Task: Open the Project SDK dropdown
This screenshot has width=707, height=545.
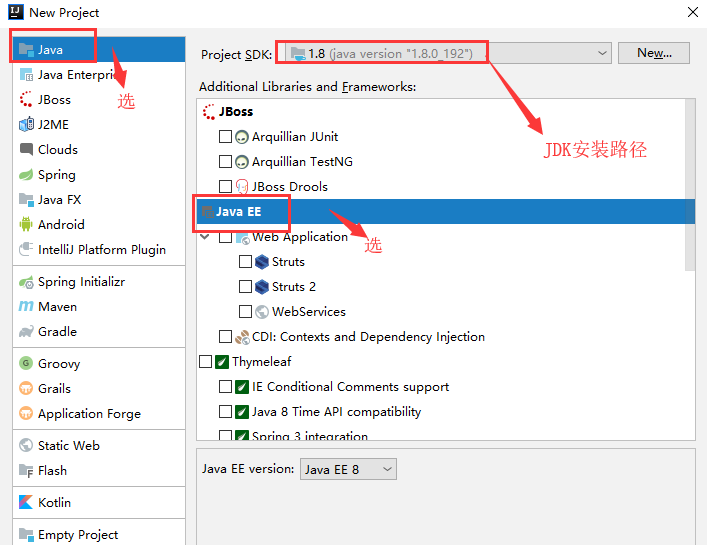Action: tap(448, 53)
